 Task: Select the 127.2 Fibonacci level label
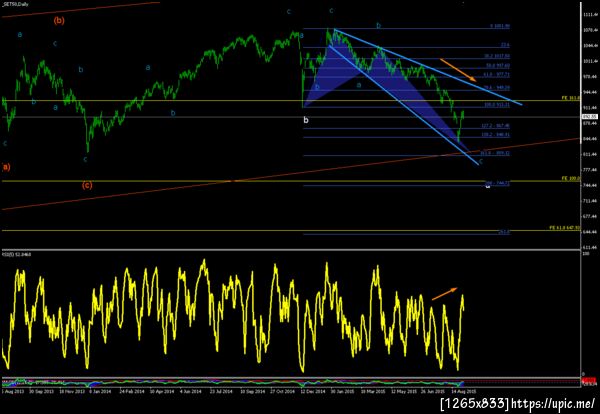[495, 126]
